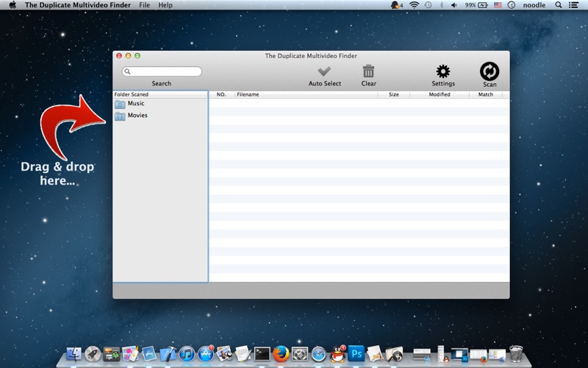Sort by the NO. column header
This screenshot has width=588, height=368.
(221, 94)
